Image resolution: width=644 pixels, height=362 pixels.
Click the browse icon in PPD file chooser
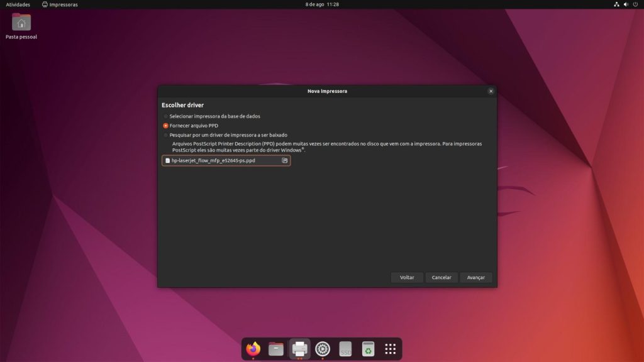click(284, 161)
